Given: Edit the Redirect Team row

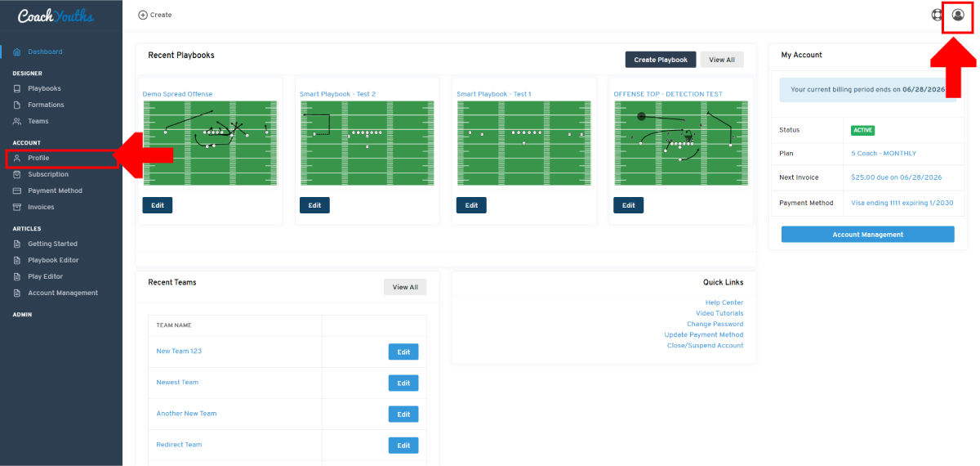Looking at the screenshot, I should pos(403,445).
